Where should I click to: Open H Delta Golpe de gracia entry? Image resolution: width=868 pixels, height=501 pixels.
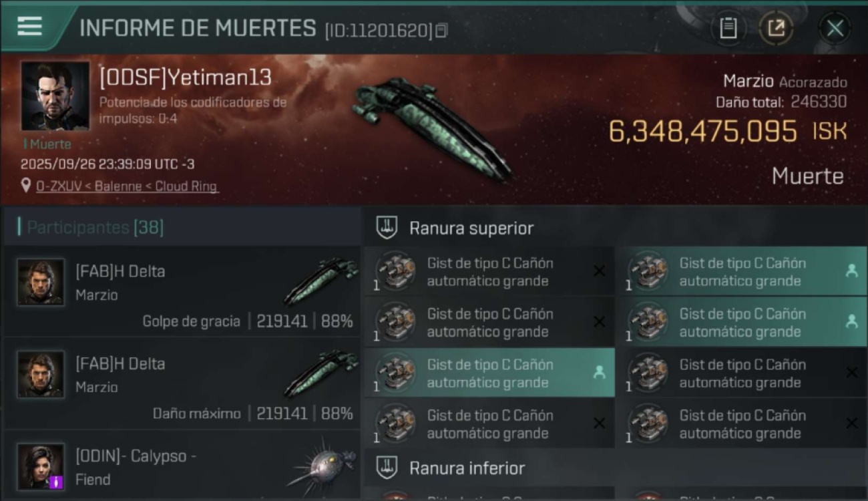[182, 291]
